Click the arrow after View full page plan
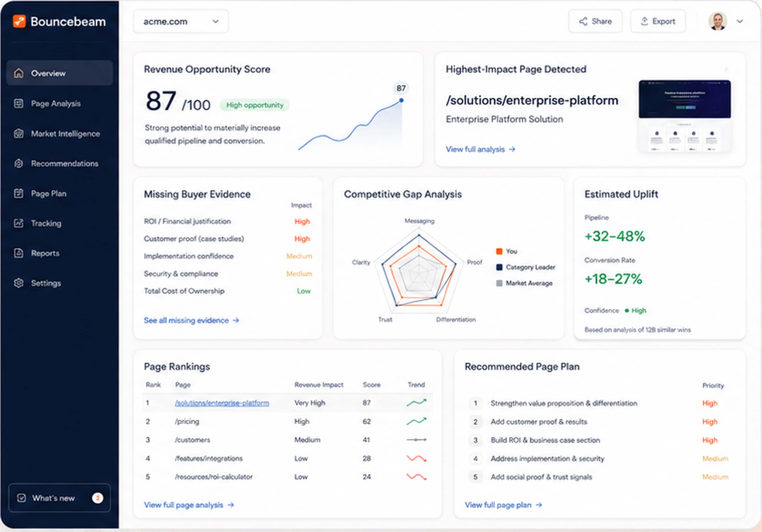This screenshot has width=762, height=532. pyautogui.click(x=539, y=505)
